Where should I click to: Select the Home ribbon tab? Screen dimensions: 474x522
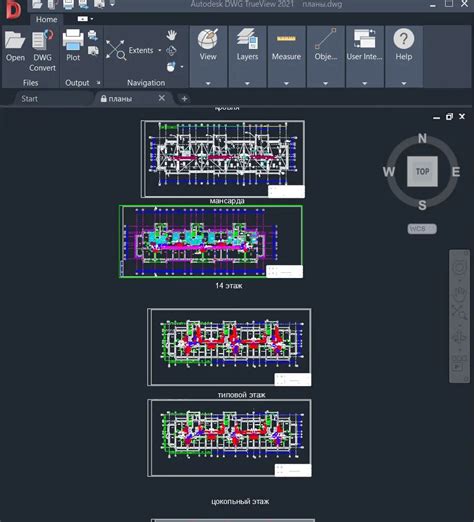[x=46, y=19]
